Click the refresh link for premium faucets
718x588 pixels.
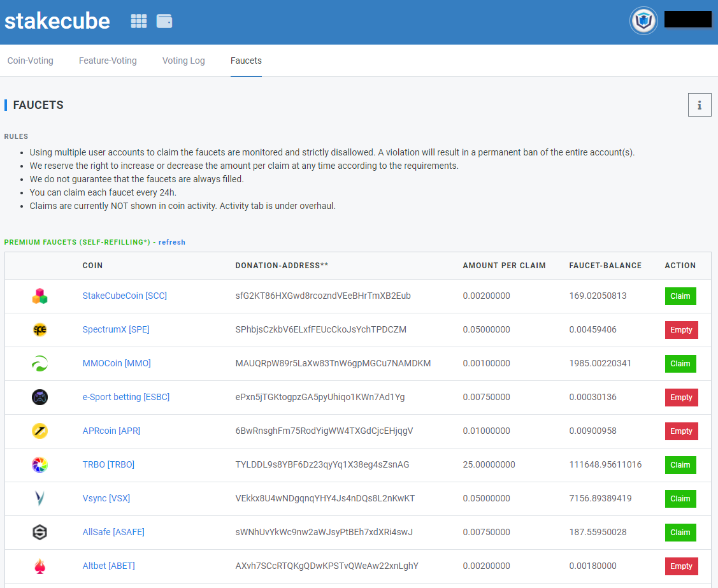172,242
